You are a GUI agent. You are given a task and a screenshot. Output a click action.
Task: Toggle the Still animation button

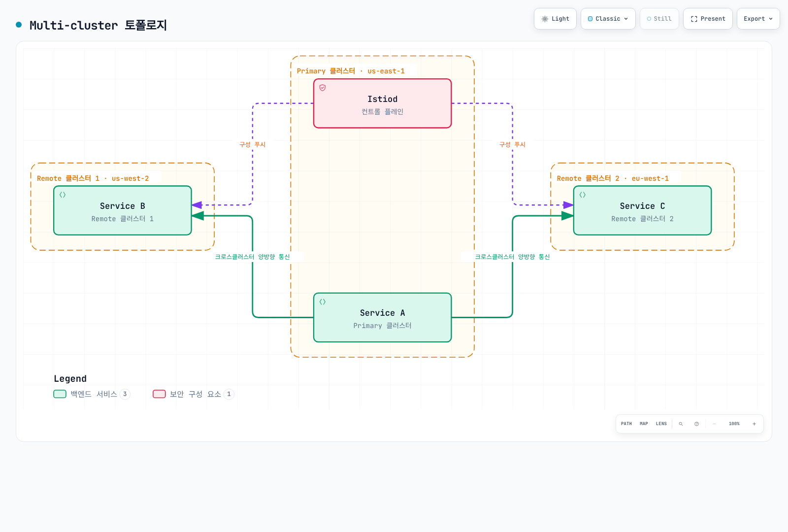659,19
